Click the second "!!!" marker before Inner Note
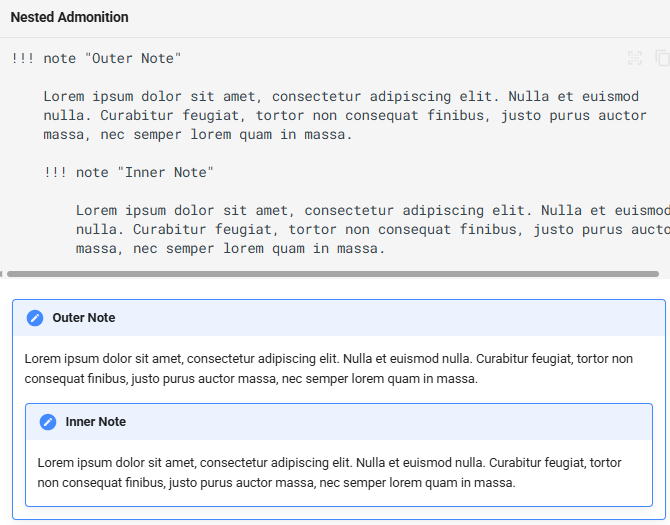This screenshot has height=525, width=670. tap(55, 173)
